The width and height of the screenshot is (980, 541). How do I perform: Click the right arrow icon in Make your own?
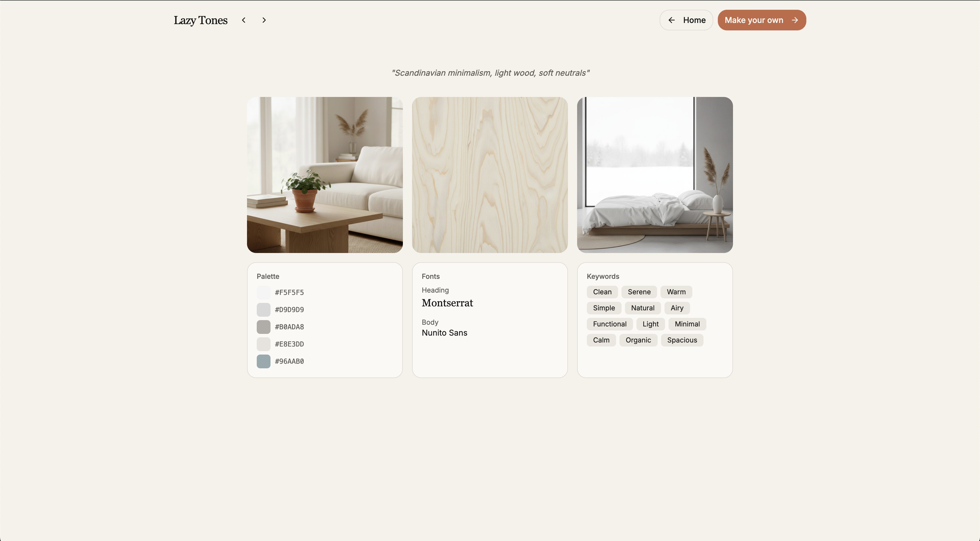[795, 20]
